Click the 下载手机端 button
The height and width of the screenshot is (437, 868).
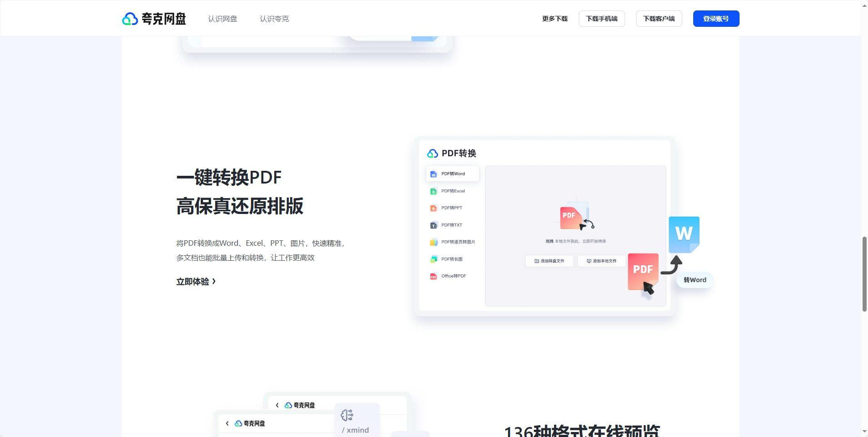coord(602,19)
